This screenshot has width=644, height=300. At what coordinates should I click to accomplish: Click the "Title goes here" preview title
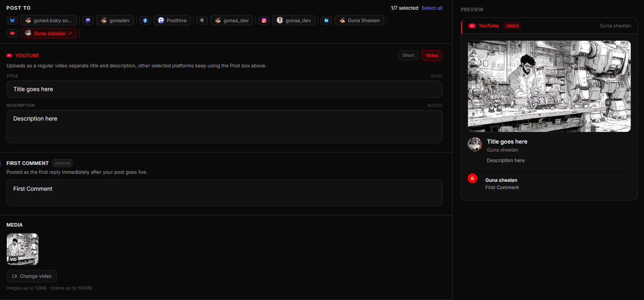pos(507,142)
